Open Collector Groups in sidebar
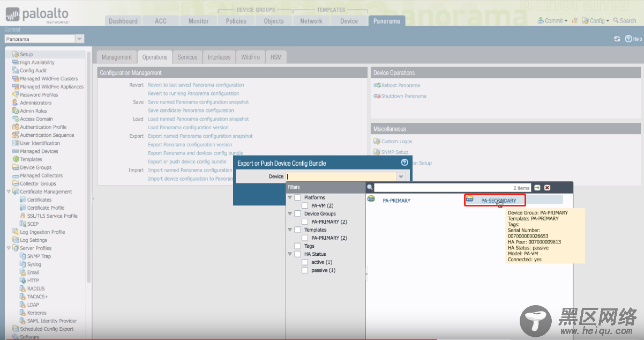The height and width of the screenshot is (340, 644). pos(38,183)
